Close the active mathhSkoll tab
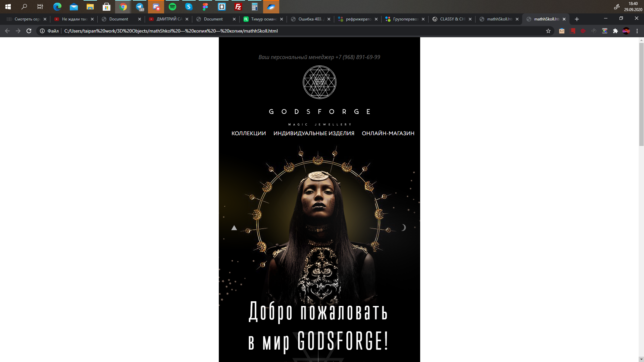 (564, 19)
